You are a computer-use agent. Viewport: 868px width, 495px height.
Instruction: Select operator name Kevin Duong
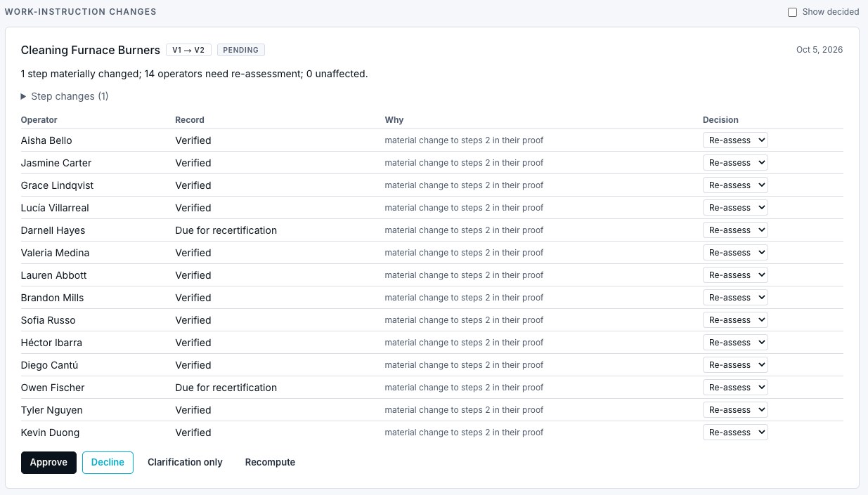(50, 433)
